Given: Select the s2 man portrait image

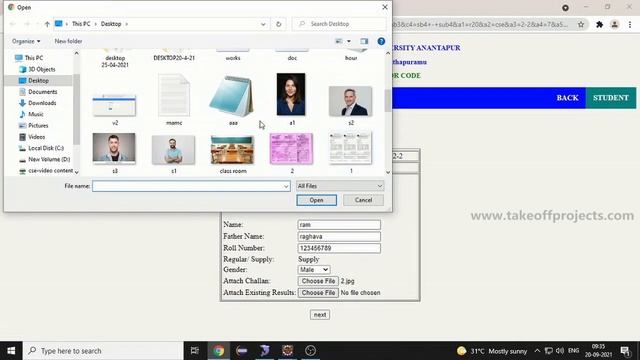Looking at the screenshot, I should click(x=351, y=101).
